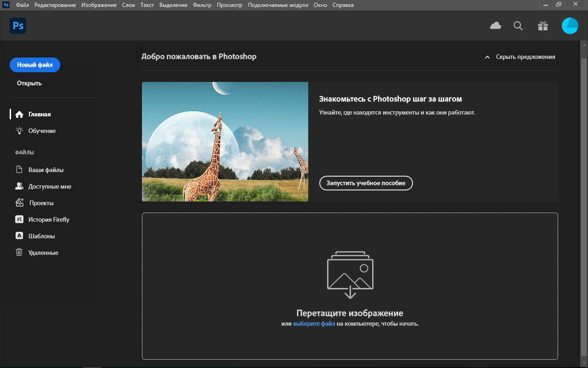
Task: Open Шаблоны templates icon
Action: [x=19, y=236]
